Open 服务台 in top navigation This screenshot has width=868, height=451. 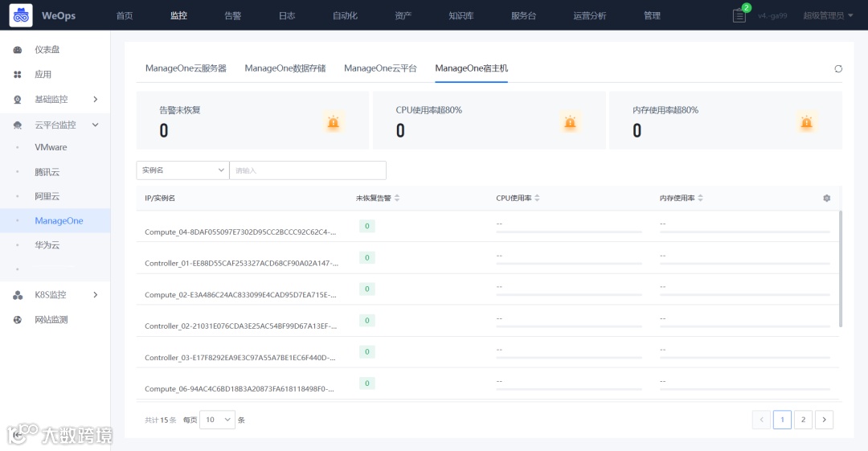pos(524,15)
